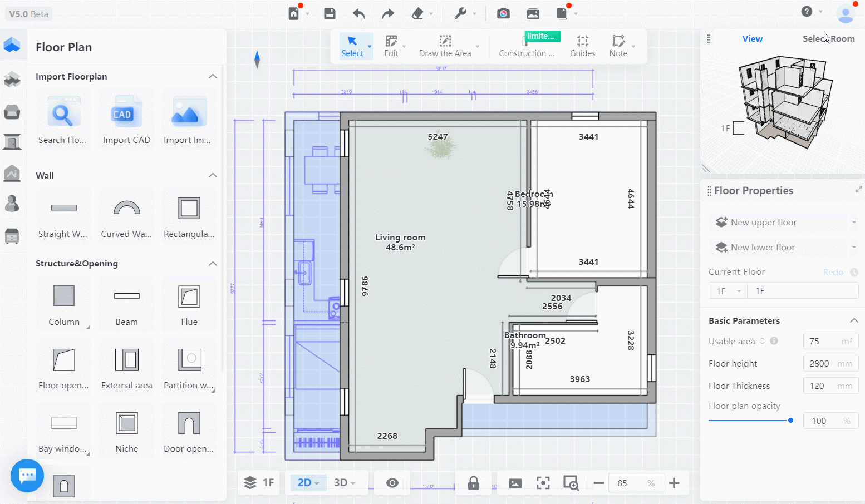Collapse the Import Floorplan section
This screenshot has height=504, width=865.
click(x=213, y=76)
